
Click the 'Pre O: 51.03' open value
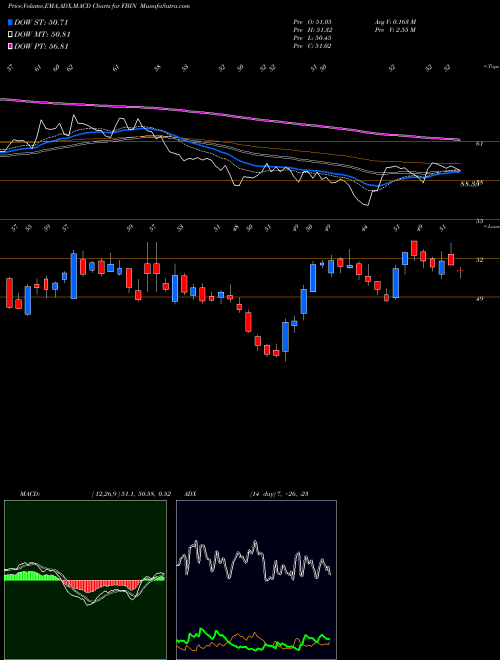click(x=313, y=21)
